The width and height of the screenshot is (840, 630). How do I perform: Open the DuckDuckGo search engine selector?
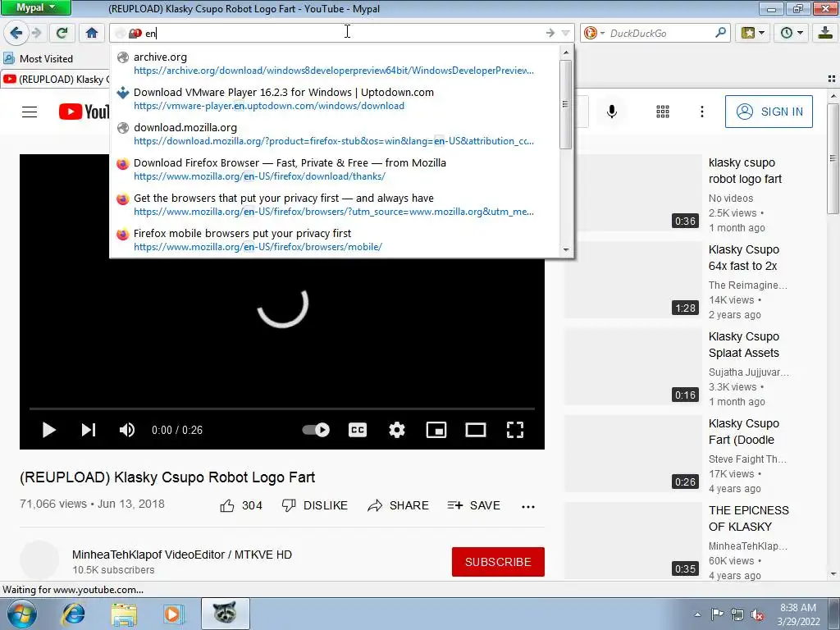tap(594, 33)
